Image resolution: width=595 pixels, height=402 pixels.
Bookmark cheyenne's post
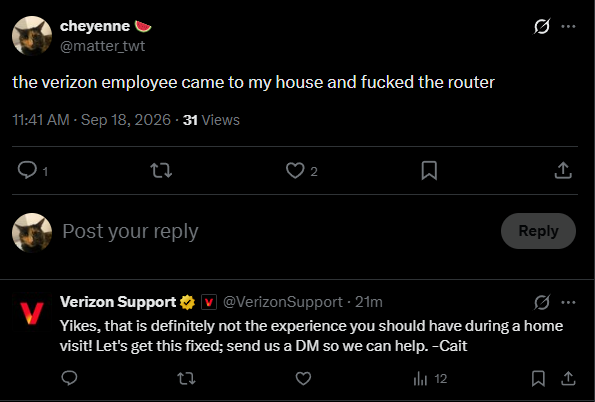[x=429, y=170]
